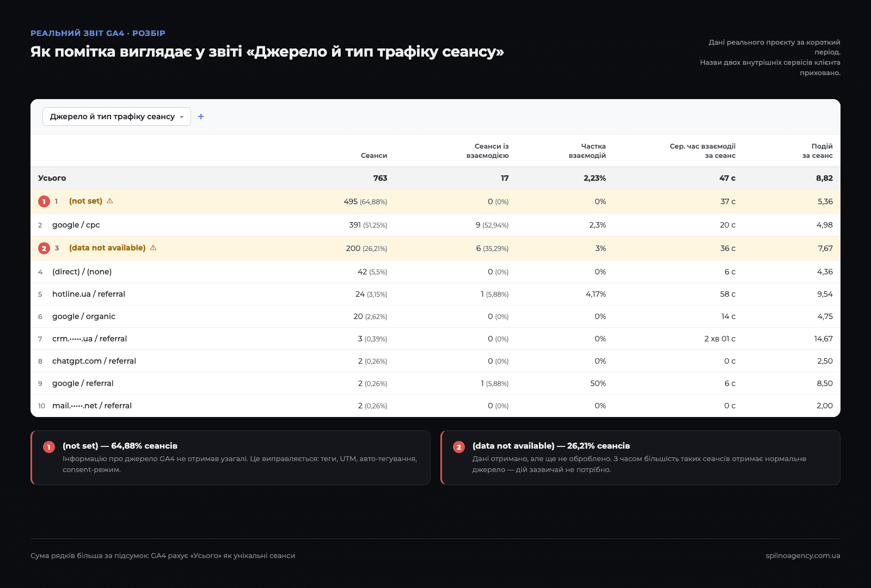Screen dimensions: 871x588
Task: Click the '9 (52,94%)' engaged sessions cell
Action: 492,225
